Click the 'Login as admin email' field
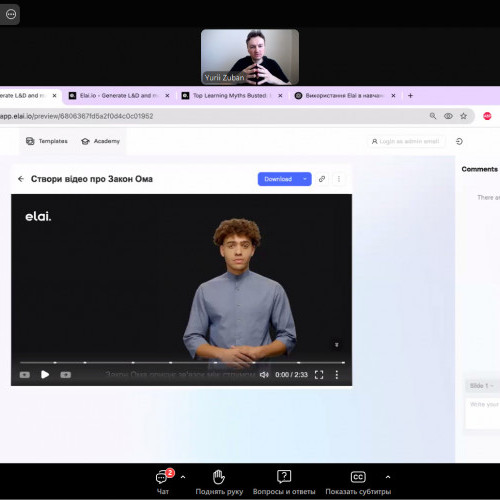 (x=406, y=141)
